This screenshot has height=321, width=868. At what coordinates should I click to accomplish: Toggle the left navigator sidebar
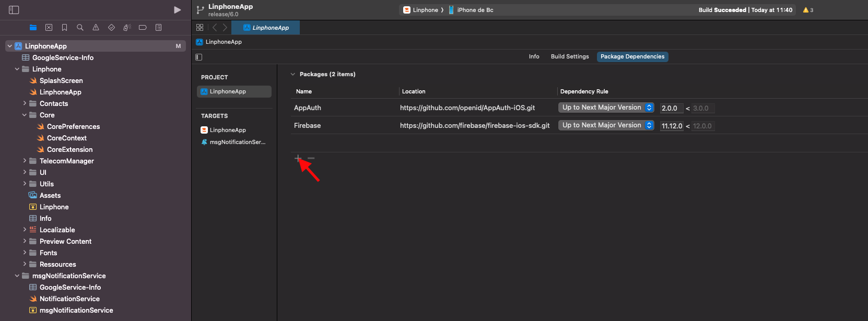(14, 10)
